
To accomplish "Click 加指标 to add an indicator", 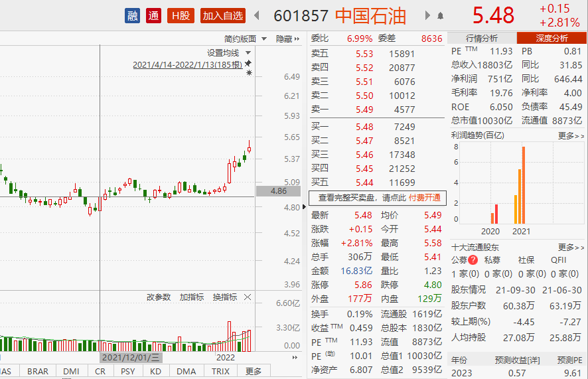I will pyautogui.click(x=192, y=297).
